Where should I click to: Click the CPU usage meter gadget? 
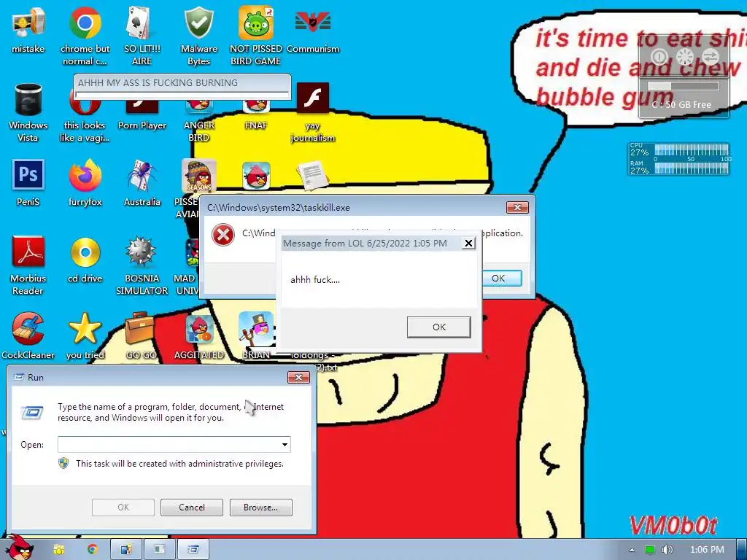pyautogui.click(x=679, y=150)
